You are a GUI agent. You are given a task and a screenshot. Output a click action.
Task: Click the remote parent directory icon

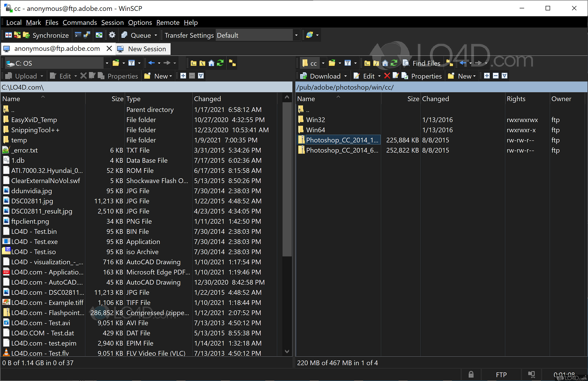(367, 63)
